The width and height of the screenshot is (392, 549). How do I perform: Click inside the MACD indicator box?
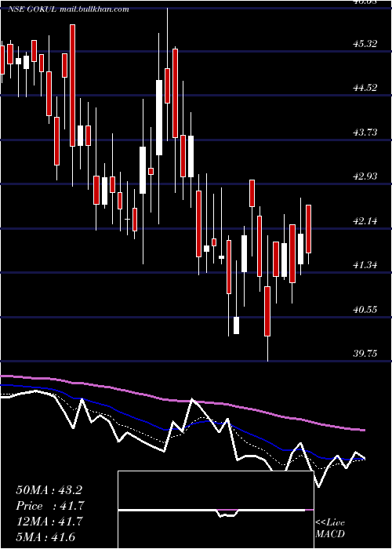click(216, 510)
